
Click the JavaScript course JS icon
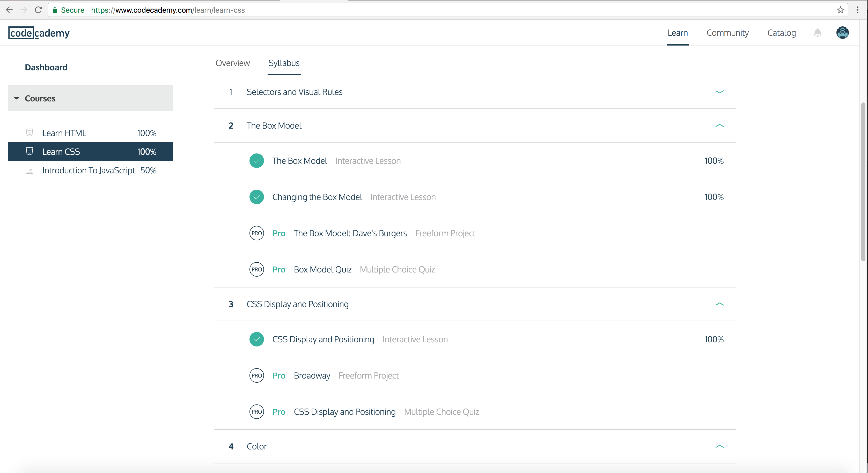click(29, 170)
